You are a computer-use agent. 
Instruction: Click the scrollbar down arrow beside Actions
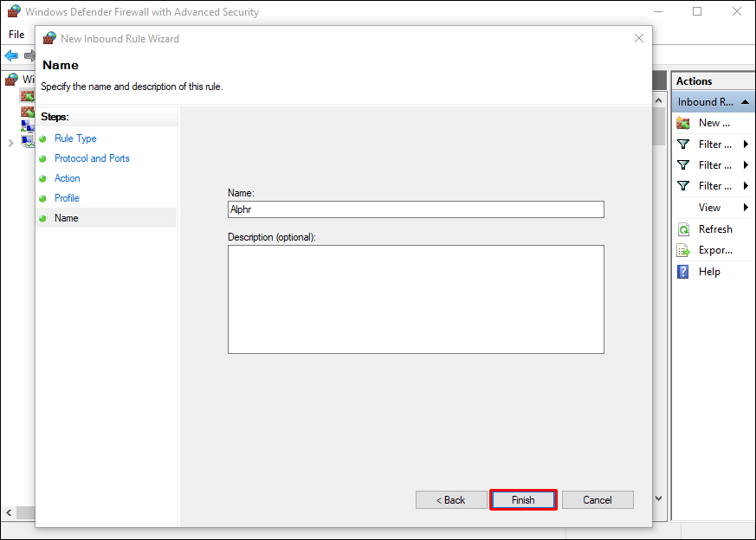(x=659, y=498)
